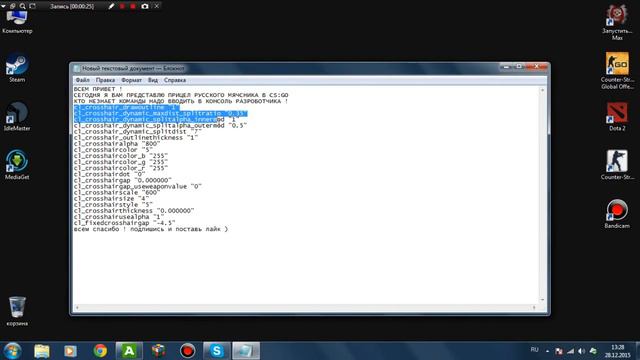Open the network signal tray icon
This screenshot has width=640, height=360.
[571, 351]
